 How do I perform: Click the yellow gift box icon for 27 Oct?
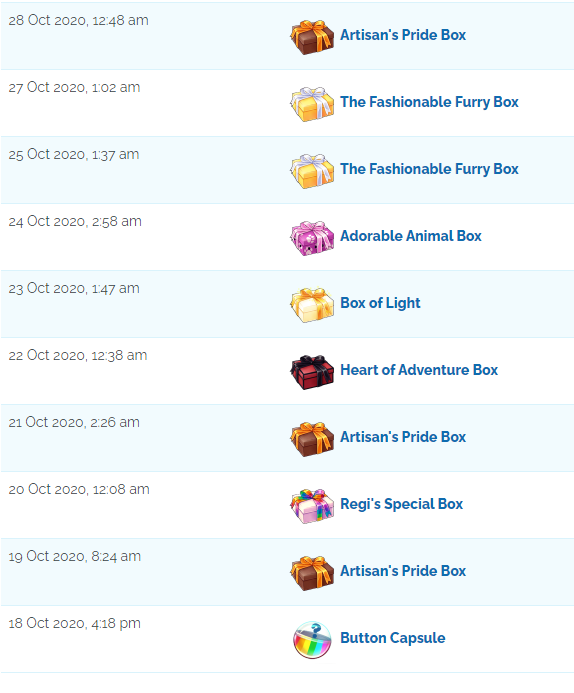[312, 104]
